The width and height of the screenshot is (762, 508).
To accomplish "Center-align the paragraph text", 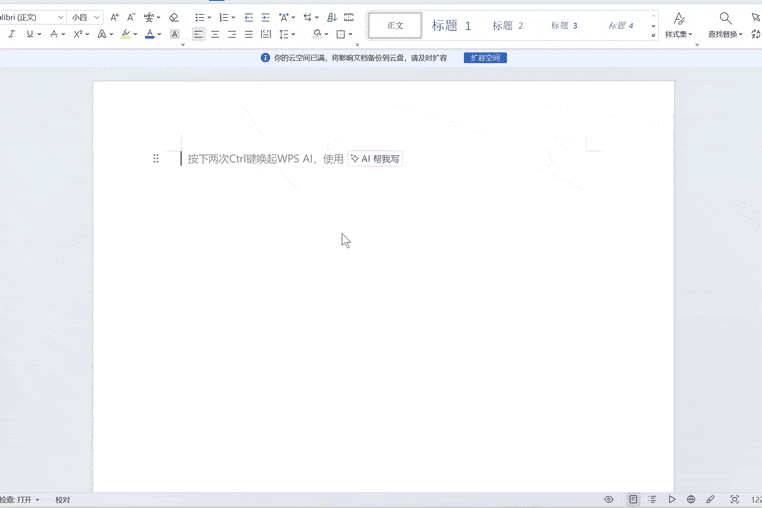I will [215, 34].
